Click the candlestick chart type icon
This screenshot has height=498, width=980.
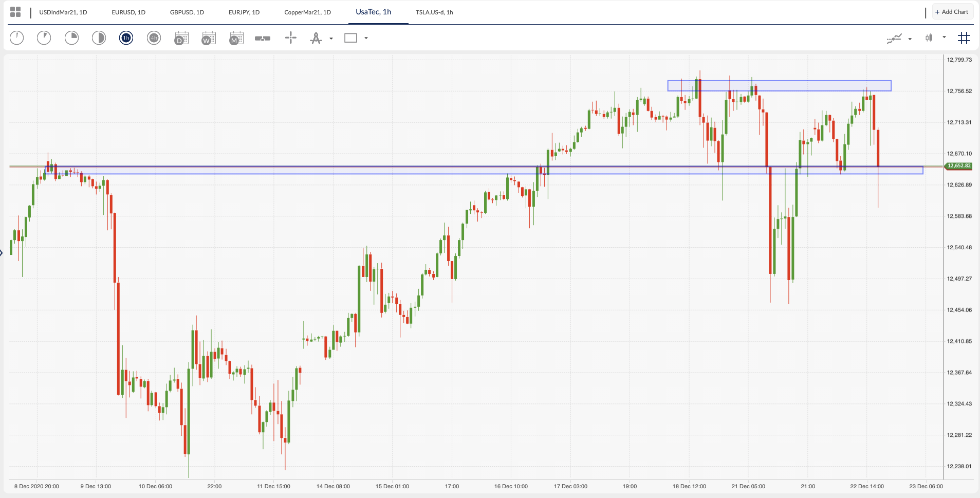(x=929, y=38)
